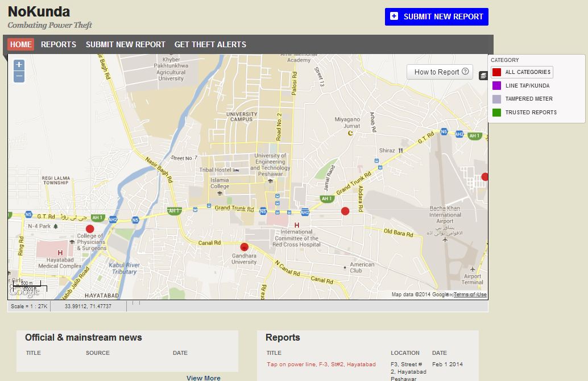Click the Hayatabad Medical Complex hospital icon
588x381 pixels.
pyautogui.click(x=60, y=252)
